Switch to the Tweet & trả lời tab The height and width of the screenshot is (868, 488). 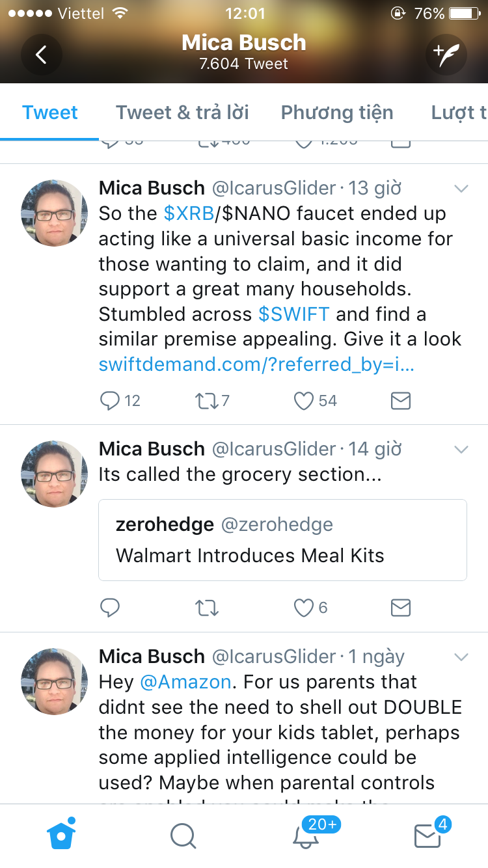pyautogui.click(x=182, y=113)
